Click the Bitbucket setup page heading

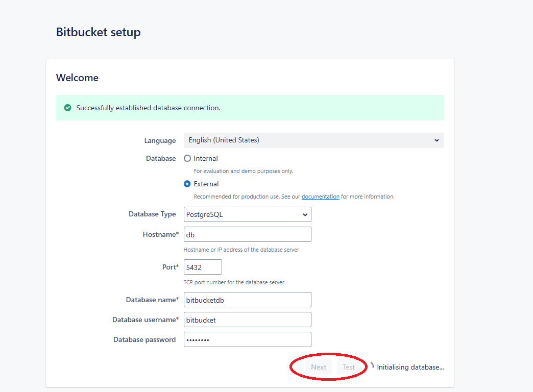98,32
